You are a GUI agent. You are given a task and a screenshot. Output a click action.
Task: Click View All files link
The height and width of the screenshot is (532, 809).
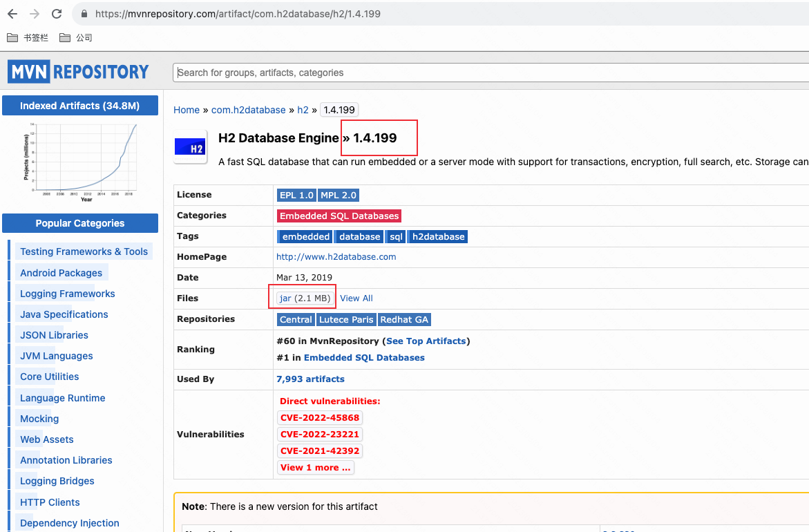(356, 298)
